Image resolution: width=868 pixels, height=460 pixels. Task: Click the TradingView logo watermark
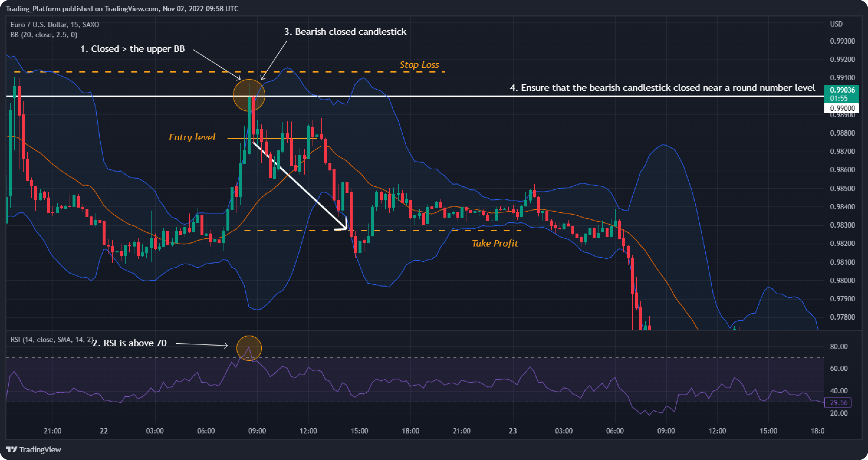(x=34, y=450)
